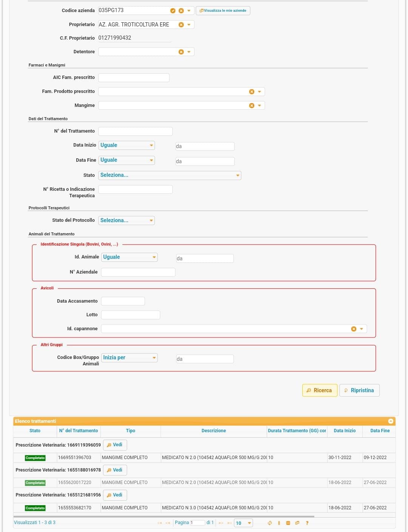Open the Id. Animale operator dropdown
Viewport: 408px width, 532px height.
[129, 257]
